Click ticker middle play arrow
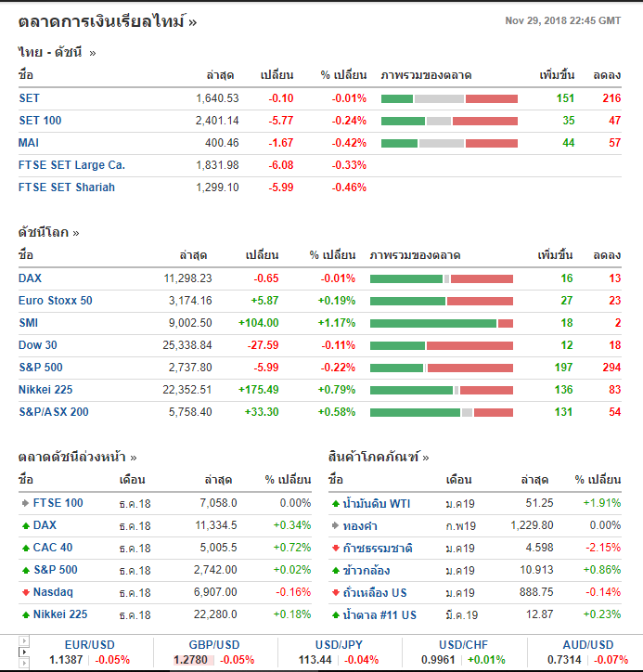 (x=24, y=652)
